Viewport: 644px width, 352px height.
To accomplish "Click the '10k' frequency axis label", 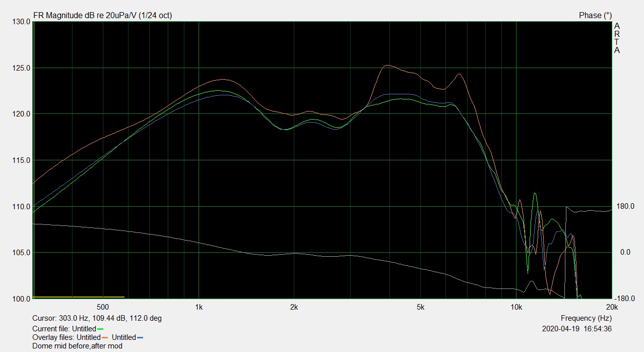I will pyautogui.click(x=516, y=307).
